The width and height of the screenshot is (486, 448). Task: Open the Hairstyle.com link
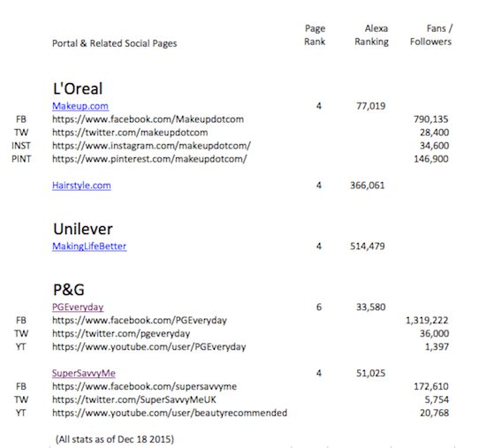(81, 186)
